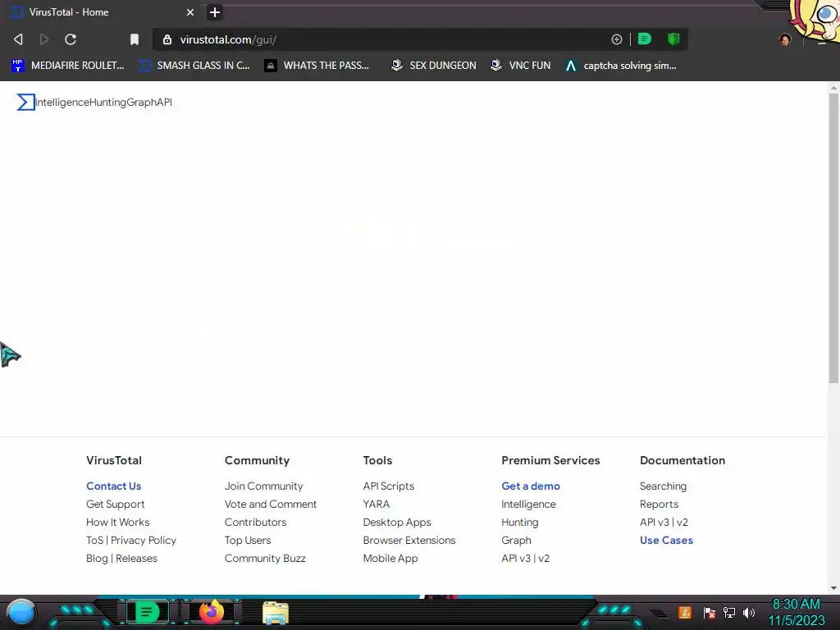Open the How It Works link
The image size is (840, 630).
118,522
